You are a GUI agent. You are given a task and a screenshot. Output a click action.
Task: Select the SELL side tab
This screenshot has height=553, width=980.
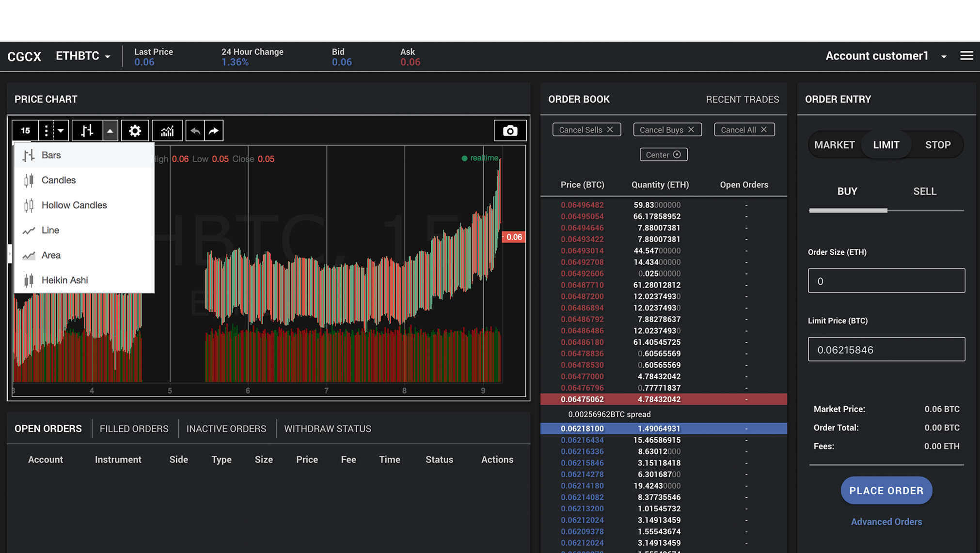925,191
